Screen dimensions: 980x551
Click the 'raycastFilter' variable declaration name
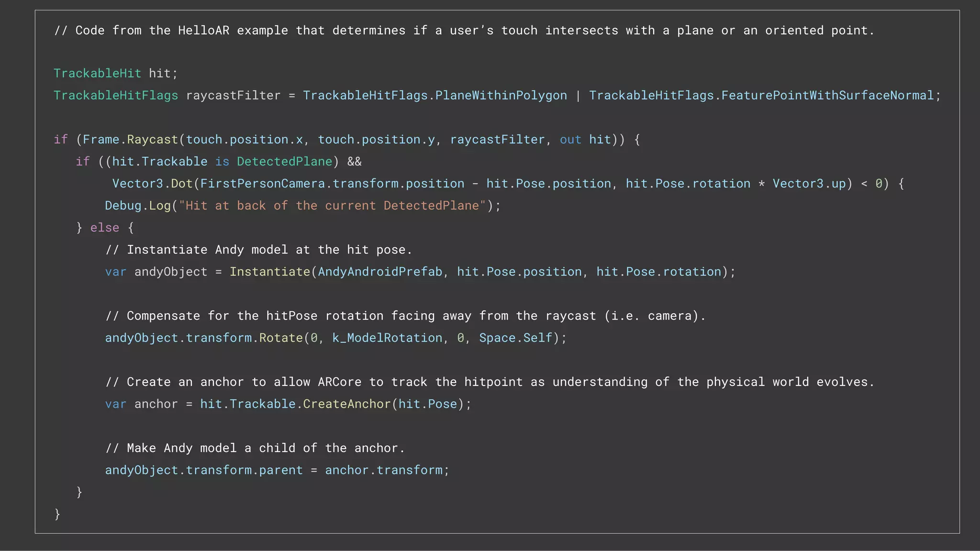233,96
